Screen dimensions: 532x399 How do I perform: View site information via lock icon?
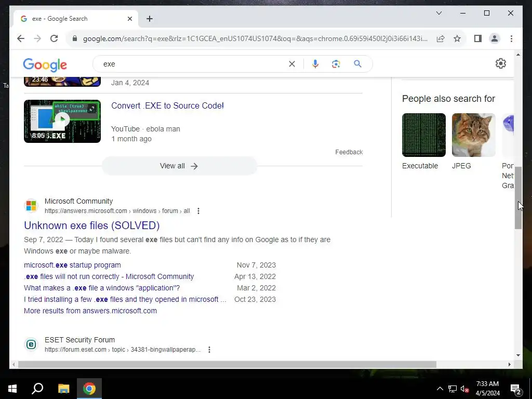[x=75, y=38]
